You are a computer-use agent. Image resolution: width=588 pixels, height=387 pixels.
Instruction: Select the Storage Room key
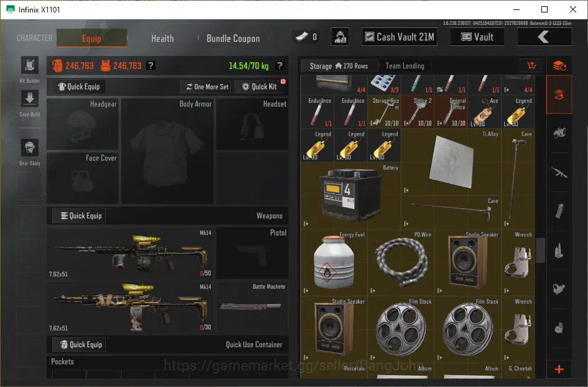(x=384, y=112)
